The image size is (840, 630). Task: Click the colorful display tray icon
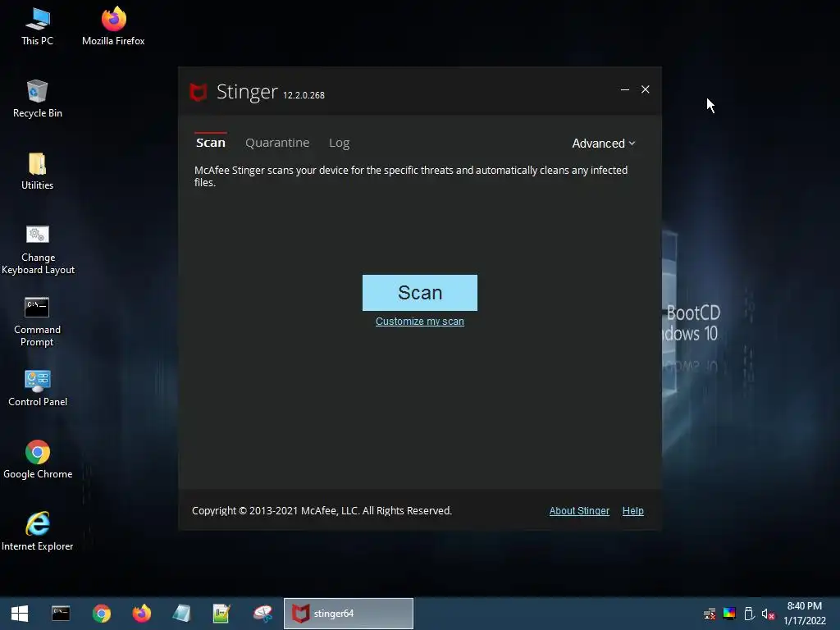[x=729, y=614]
